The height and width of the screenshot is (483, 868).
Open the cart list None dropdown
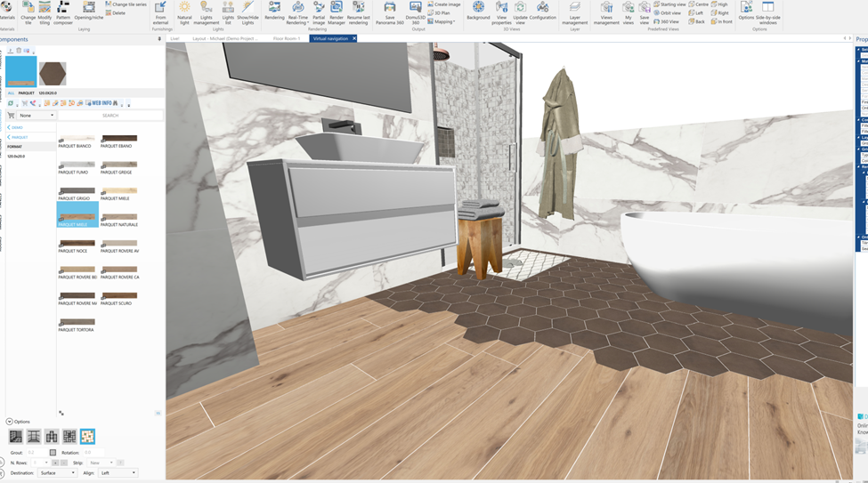click(x=37, y=115)
